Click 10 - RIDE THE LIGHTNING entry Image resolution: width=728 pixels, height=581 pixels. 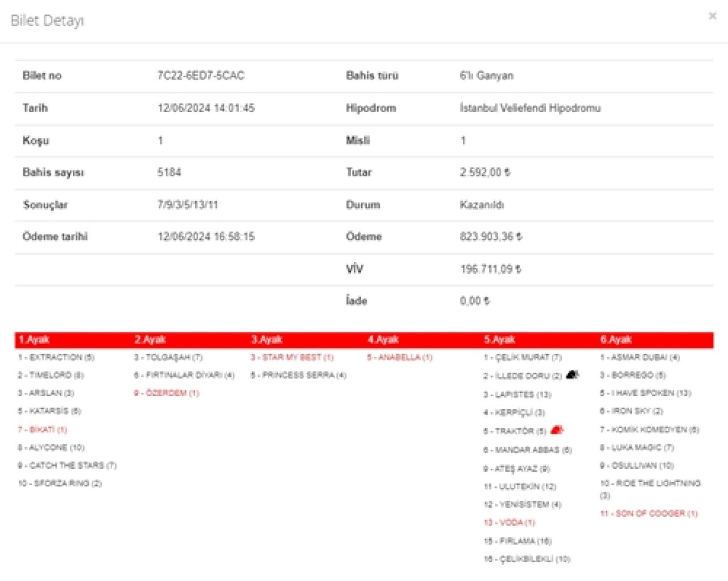[650, 483]
